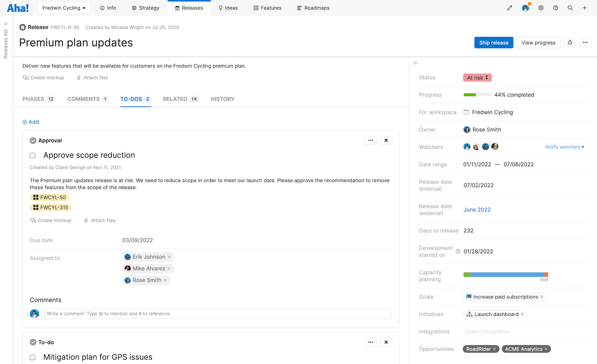This screenshot has height=364, width=597.
Task: Switch to the Phases tab
Action: pyautogui.click(x=39, y=99)
